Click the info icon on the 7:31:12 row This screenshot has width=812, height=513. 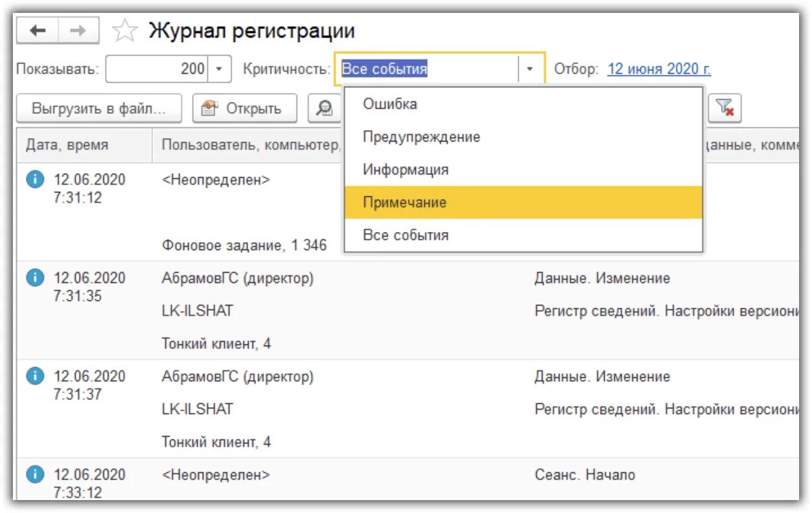point(35,180)
